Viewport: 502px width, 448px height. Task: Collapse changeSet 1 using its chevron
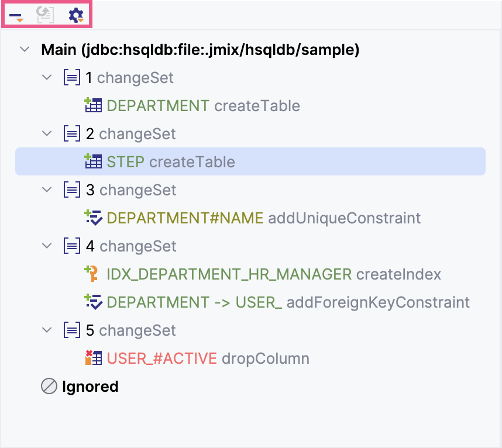(x=47, y=77)
